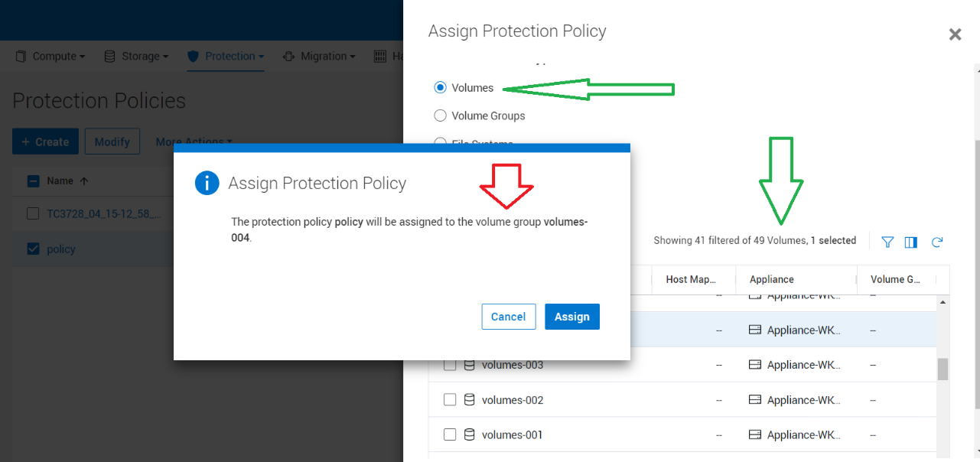Click the volumes table vertical scrollbar thumb
Image resolution: width=980 pixels, height=462 pixels.
943,369
